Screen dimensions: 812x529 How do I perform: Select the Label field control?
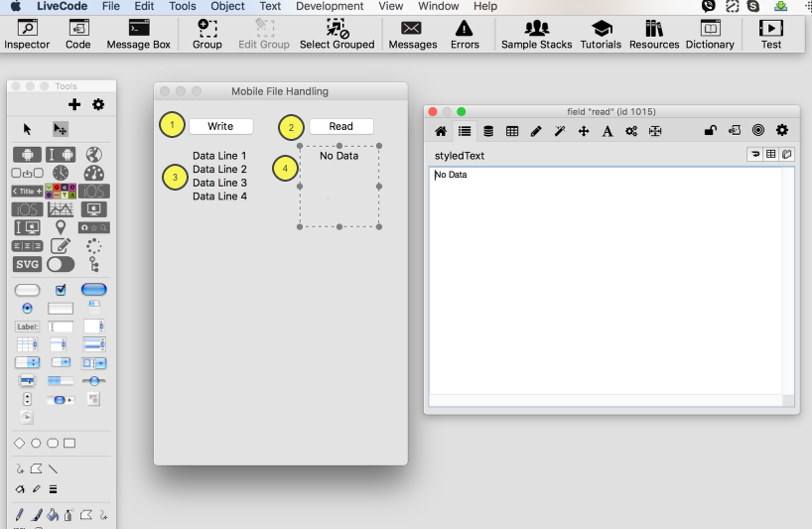(x=28, y=327)
